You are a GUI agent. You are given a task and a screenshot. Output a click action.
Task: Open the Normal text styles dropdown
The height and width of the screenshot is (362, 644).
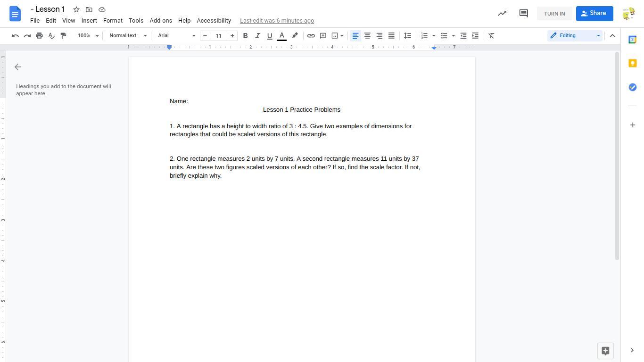tap(128, 36)
